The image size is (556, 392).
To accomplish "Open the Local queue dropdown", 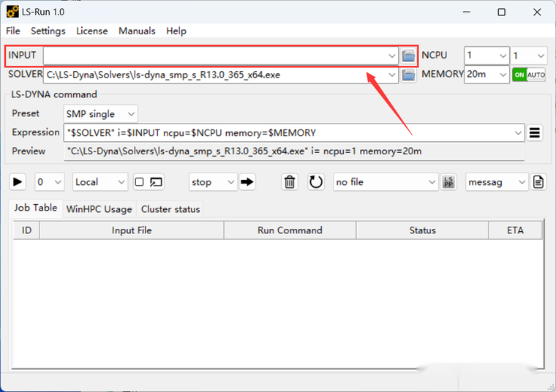I will (100, 182).
